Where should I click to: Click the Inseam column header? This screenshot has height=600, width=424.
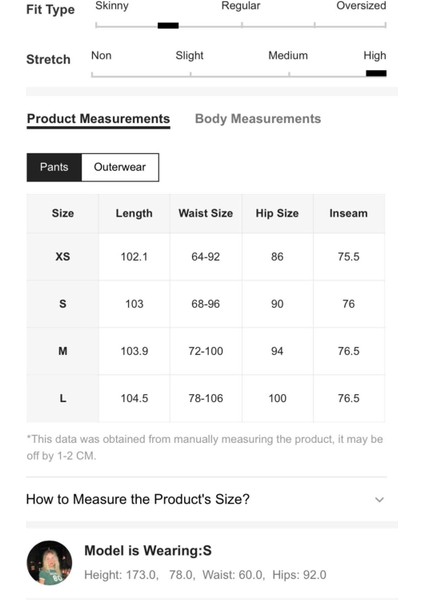[349, 214]
